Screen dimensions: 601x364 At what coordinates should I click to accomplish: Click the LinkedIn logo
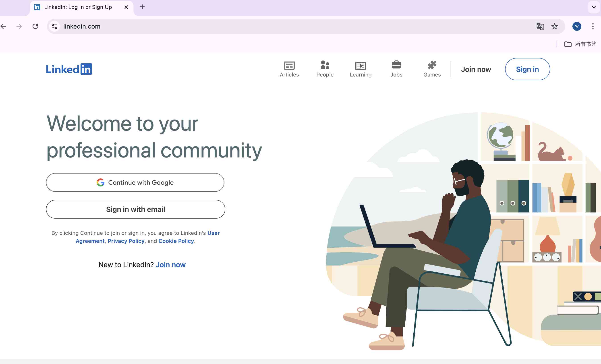point(69,69)
